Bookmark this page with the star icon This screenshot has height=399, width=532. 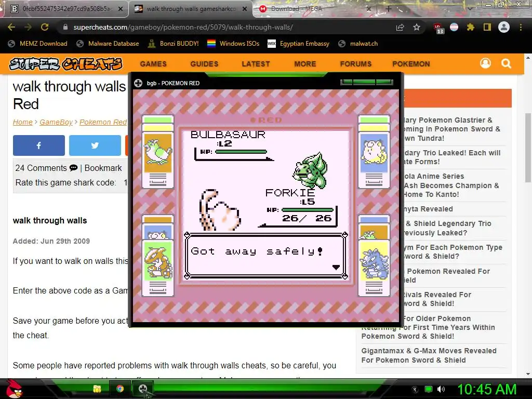point(417,28)
